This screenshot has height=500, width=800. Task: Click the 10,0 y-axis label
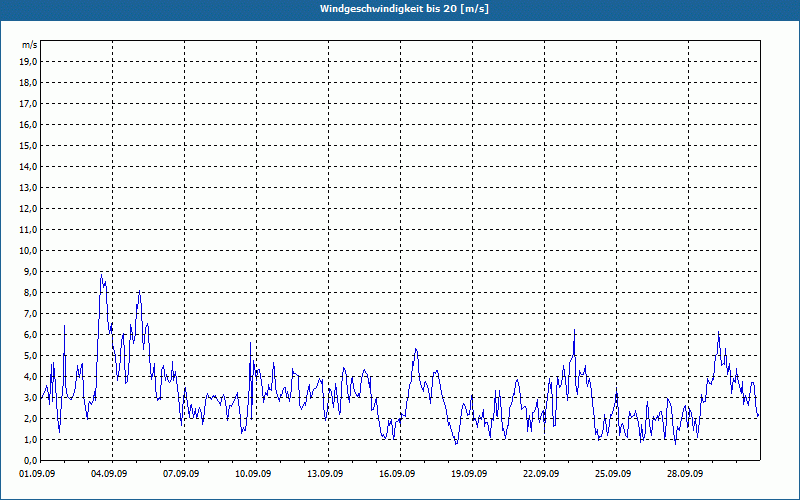28,251
